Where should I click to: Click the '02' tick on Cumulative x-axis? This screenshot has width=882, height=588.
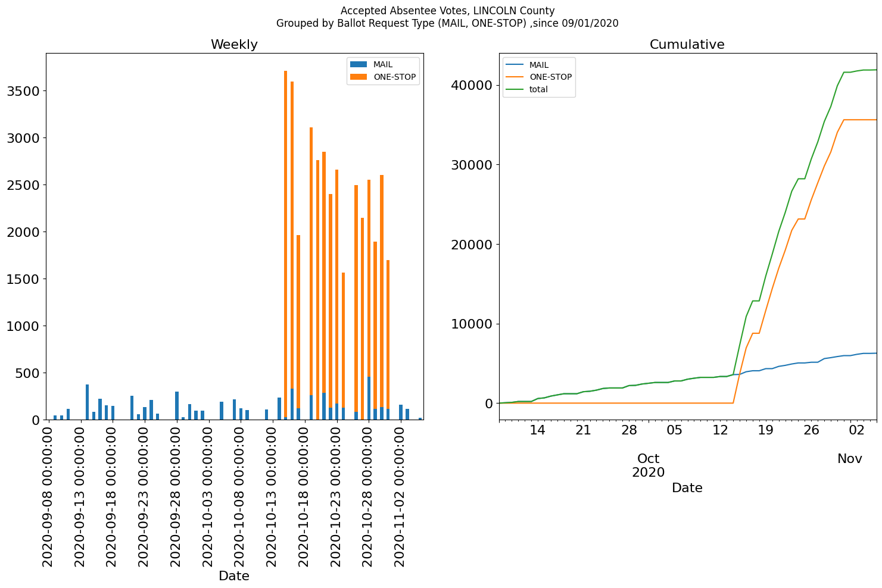856,431
